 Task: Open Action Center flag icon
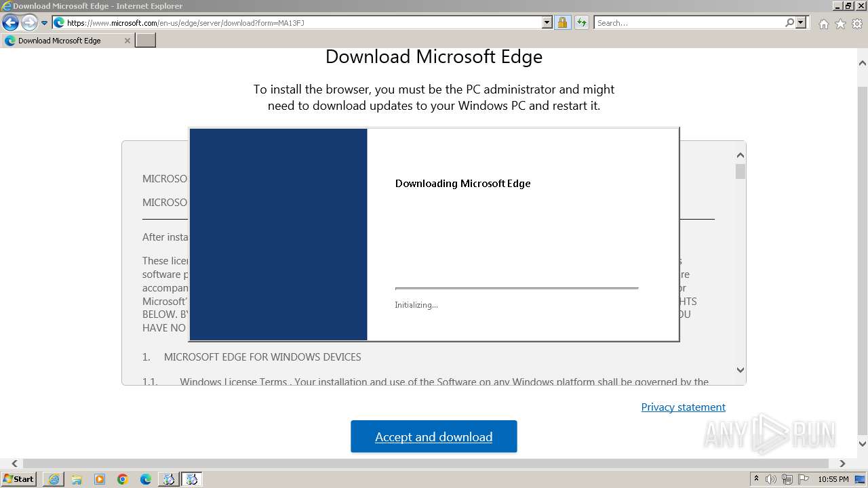(803, 479)
